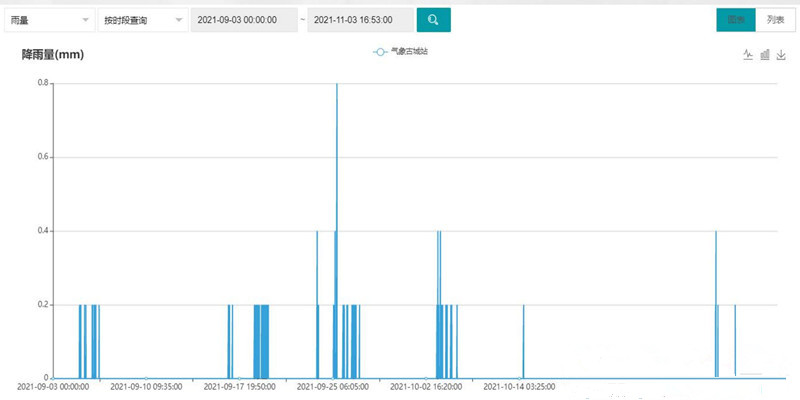Screen dimensions: 800x400
Task: Click x-axis label 2021-09-03 00:00:00
Action: 52,386
